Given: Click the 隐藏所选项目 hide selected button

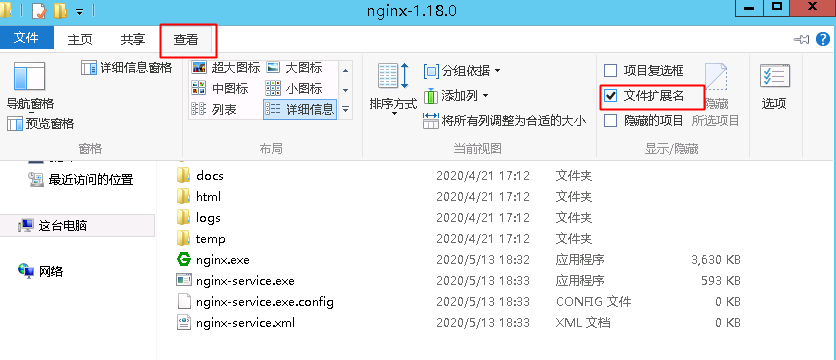Looking at the screenshot, I should [716, 94].
